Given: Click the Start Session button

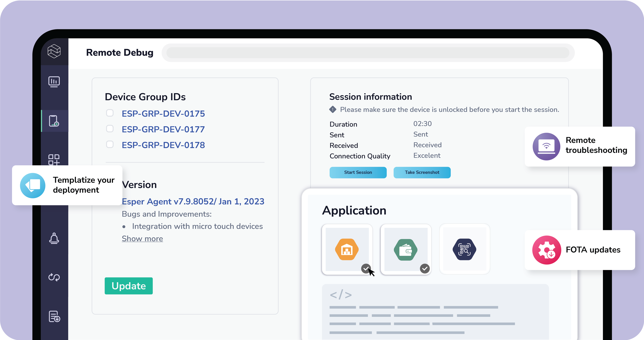Looking at the screenshot, I should click(358, 172).
